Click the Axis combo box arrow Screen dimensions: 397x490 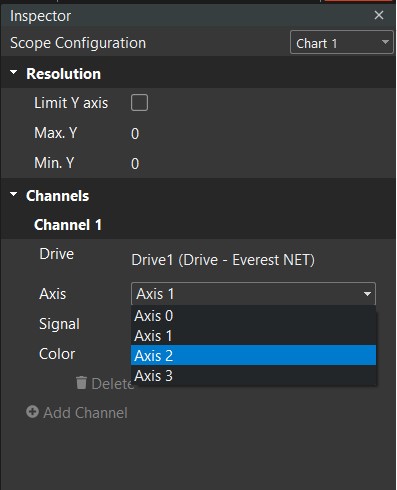tap(367, 294)
